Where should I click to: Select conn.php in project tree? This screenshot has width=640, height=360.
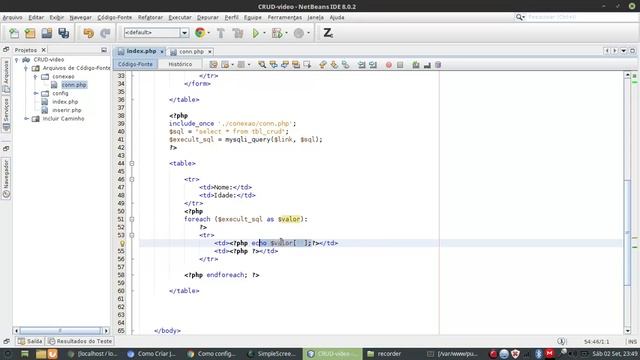coord(74,85)
